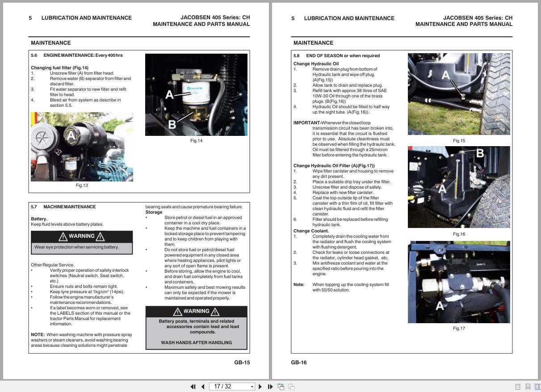Viewport: 541px width, 392px height.
Task: Click the '5.8 END OF SEASON or when required' heading
Action: 336,56
